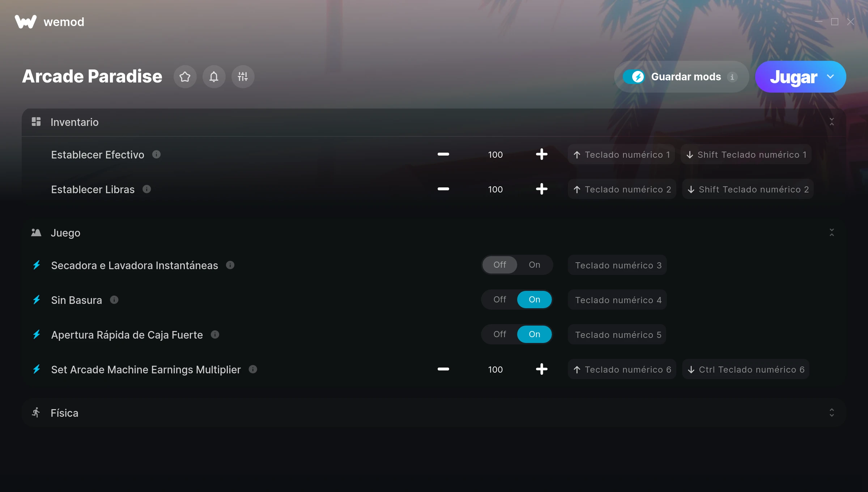Show info for Establecer Efectivo
Viewport: 868px width, 492px height.
[x=156, y=154]
